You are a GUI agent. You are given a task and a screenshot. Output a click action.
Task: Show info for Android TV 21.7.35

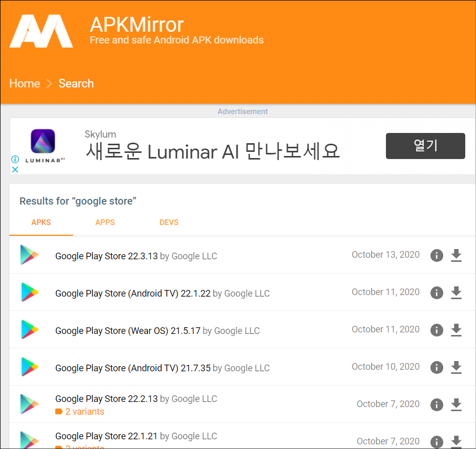[x=437, y=367]
